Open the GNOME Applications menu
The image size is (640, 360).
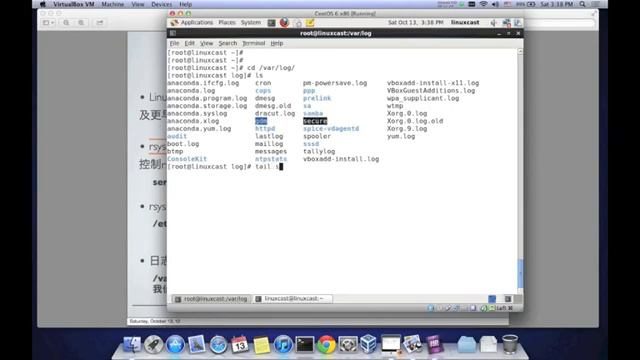(192, 22)
